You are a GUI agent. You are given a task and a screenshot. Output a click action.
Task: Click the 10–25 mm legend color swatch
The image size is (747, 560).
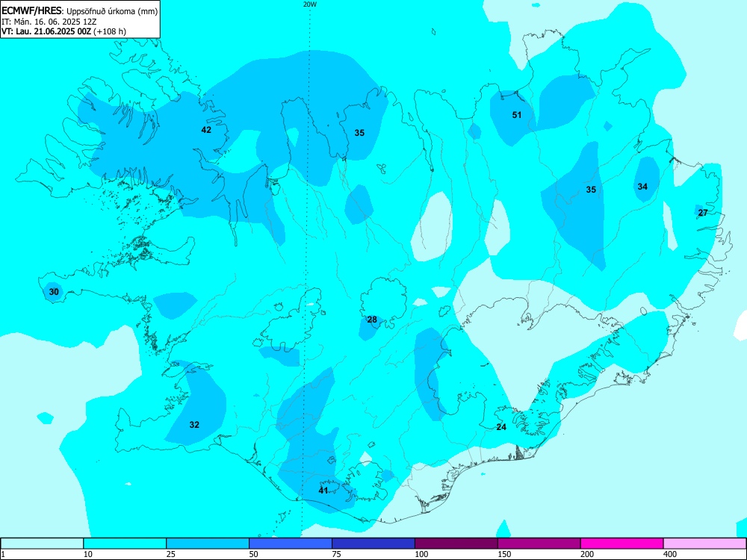pyautogui.click(x=125, y=544)
